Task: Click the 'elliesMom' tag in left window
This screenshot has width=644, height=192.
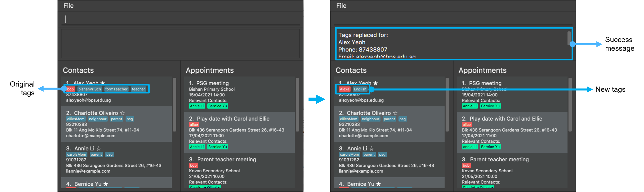Action: click(76, 119)
